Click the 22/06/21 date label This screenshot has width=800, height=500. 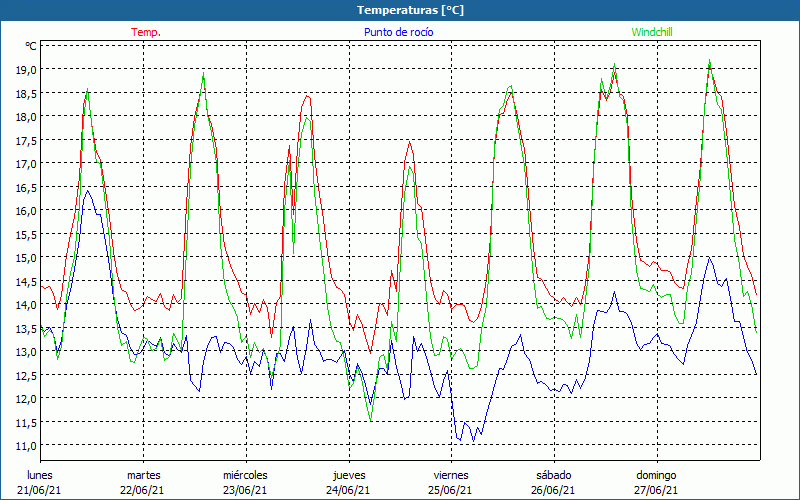pyautogui.click(x=142, y=490)
